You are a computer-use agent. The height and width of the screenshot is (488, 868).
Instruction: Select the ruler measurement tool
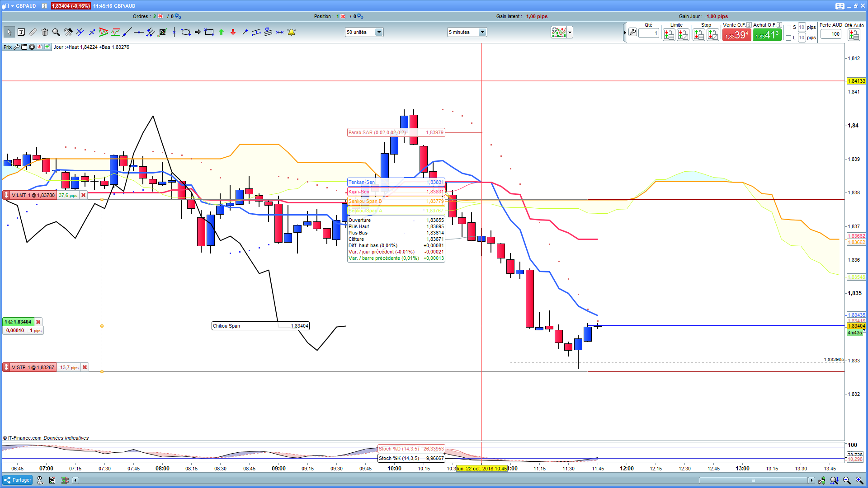[33, 32]
